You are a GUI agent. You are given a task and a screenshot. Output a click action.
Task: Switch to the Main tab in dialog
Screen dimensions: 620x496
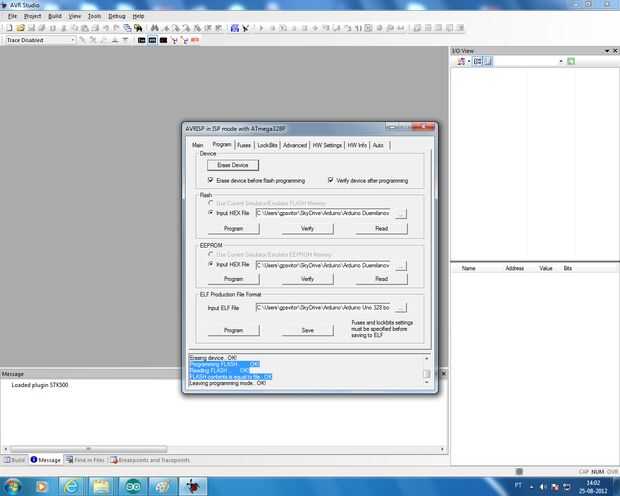click(198, 145)
